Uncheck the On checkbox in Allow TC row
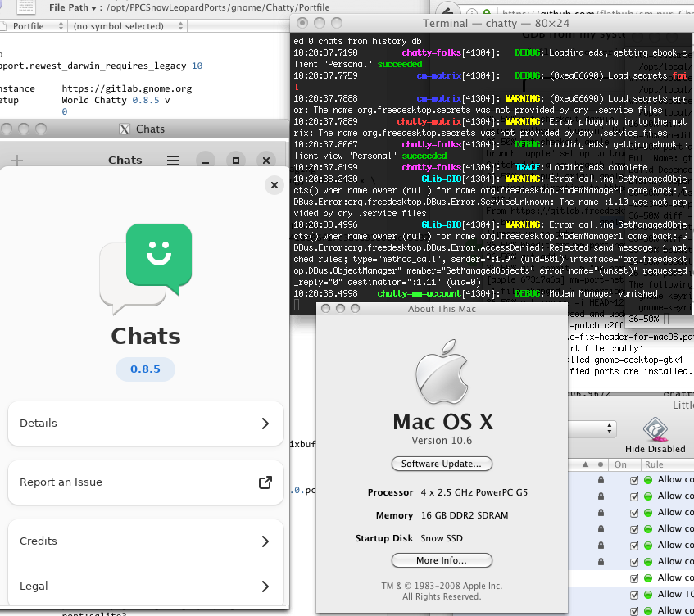 634,595
